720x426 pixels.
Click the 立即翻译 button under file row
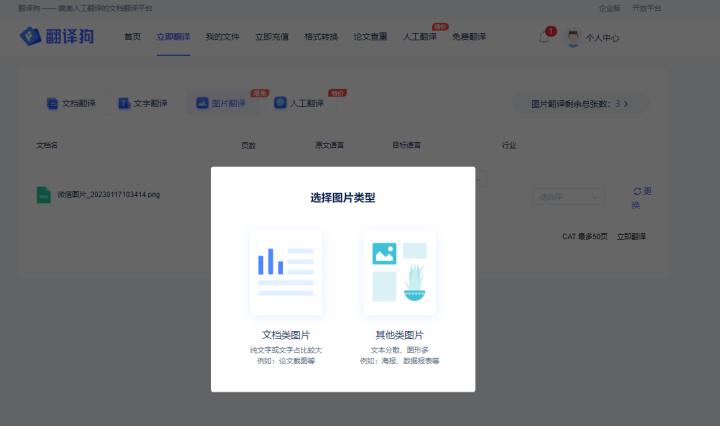(631, 236)
